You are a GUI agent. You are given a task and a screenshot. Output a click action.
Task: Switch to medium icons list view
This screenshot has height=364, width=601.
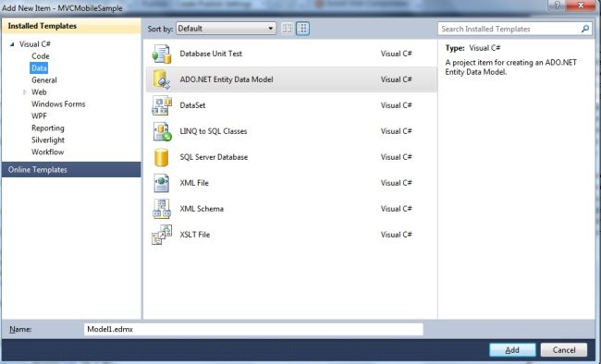302,29
